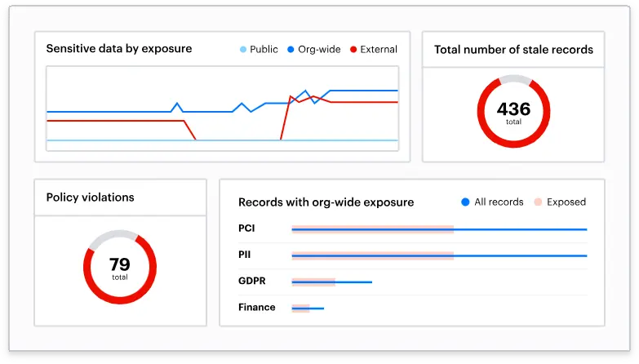This screenshot has width=639, height=364.
Task: Open Sensitive data by exposure panel title
Action: click(119, 49)
